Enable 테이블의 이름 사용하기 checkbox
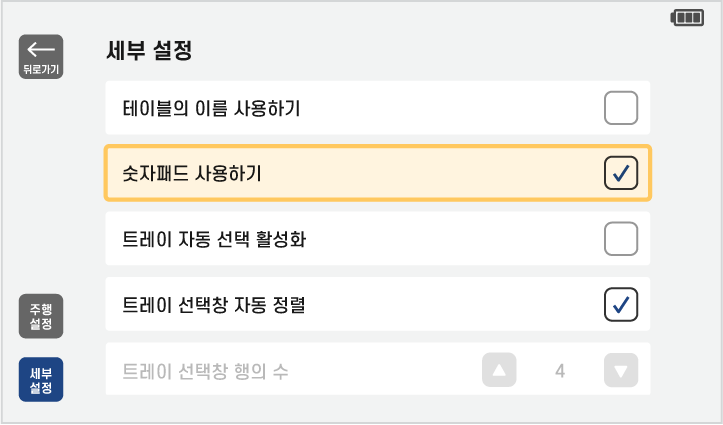The height and width of the screenshot is (425, 723). (x=621, y=108)
